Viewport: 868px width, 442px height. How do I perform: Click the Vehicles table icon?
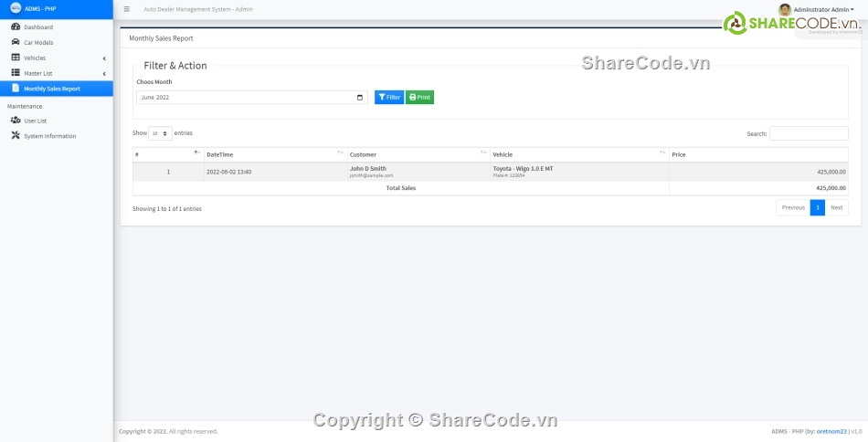(16, 58)
